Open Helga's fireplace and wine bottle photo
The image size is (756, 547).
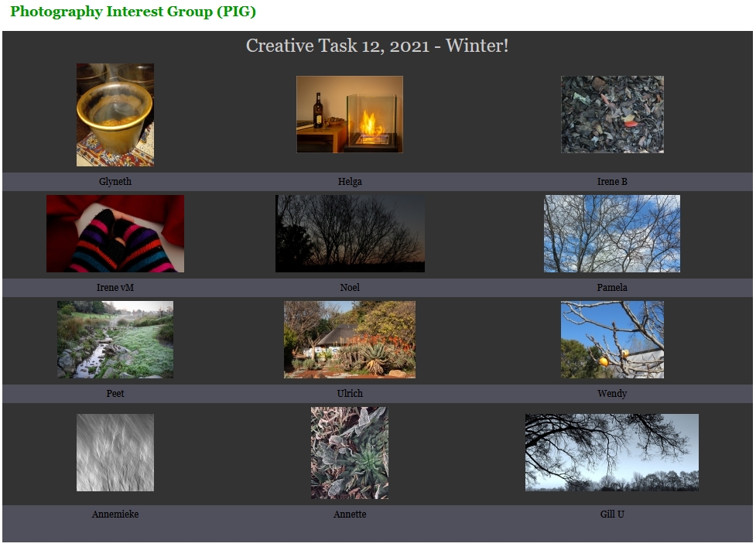point(350,115)
